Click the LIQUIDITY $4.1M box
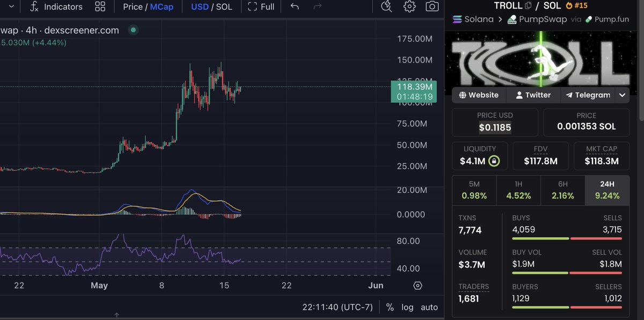 point(479,156)
